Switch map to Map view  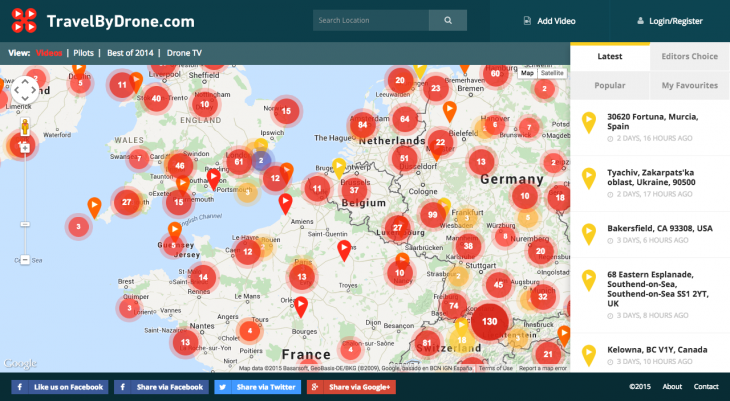527,73
